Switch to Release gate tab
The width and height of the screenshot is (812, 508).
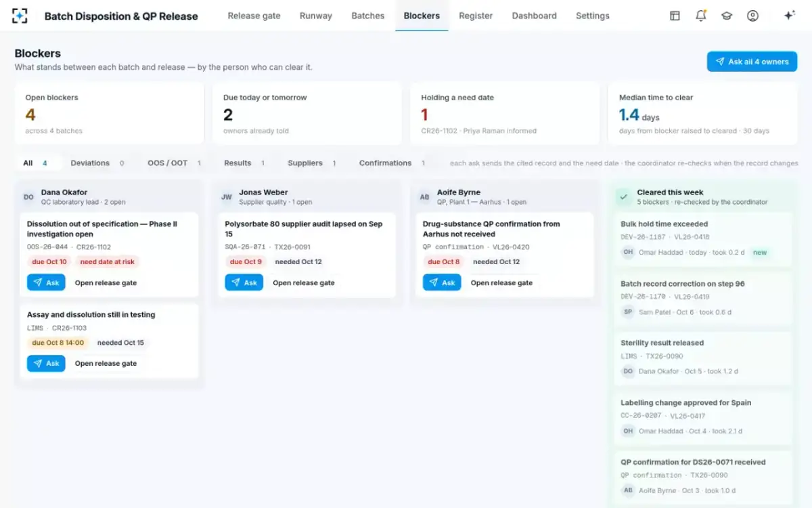point(254,16)
